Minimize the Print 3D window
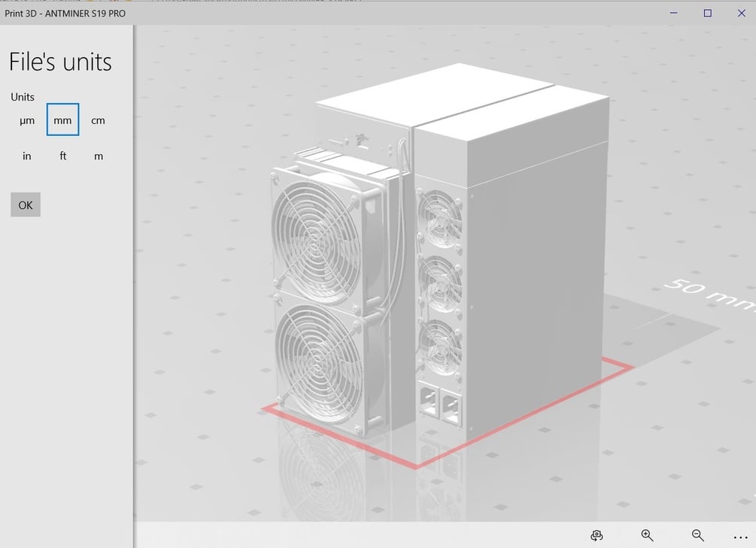The width and height of the screenshot is (756, 548). point(673,13)
